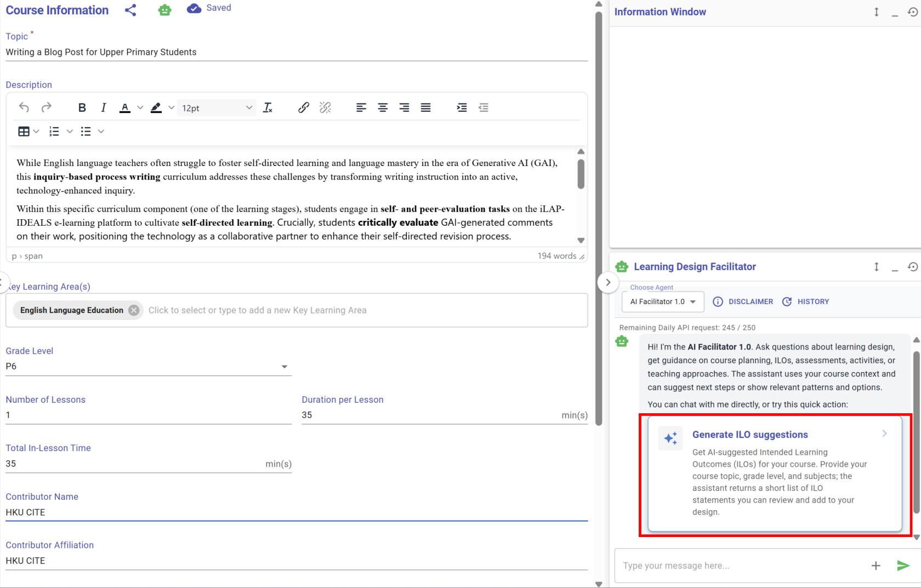The image size is (921, 588).
Task: Click the Topic input field
Action: [x=297, y=52]
